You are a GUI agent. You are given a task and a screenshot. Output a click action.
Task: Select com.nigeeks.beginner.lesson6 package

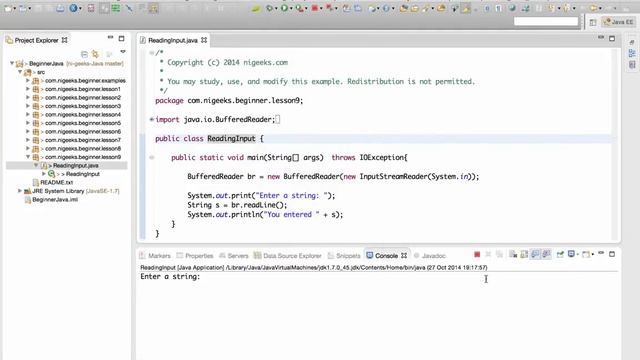[83, 131]
